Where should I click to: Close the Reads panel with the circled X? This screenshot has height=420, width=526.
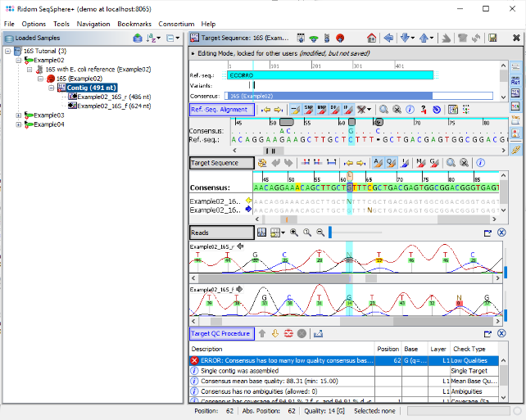click(501, 233)
